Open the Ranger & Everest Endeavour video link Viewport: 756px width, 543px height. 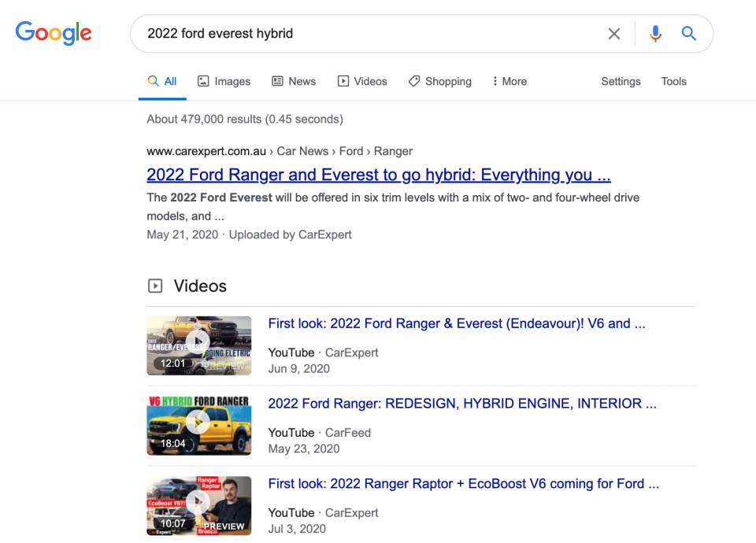pyautogui.click(x=456, y=323)
